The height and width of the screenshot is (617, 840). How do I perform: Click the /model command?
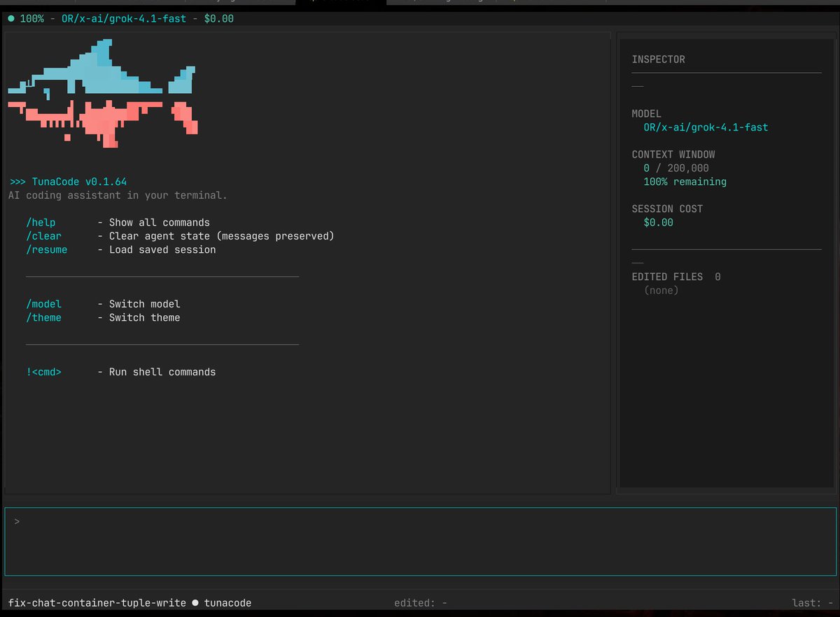pos(43,304)
